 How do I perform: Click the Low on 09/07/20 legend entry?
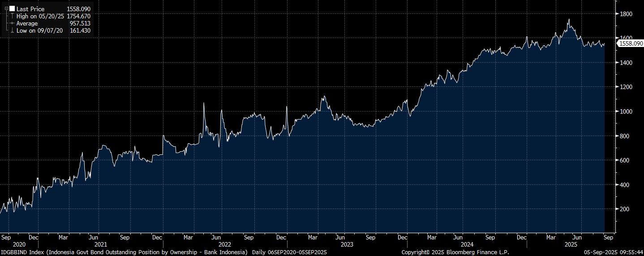tap(39, 30)
